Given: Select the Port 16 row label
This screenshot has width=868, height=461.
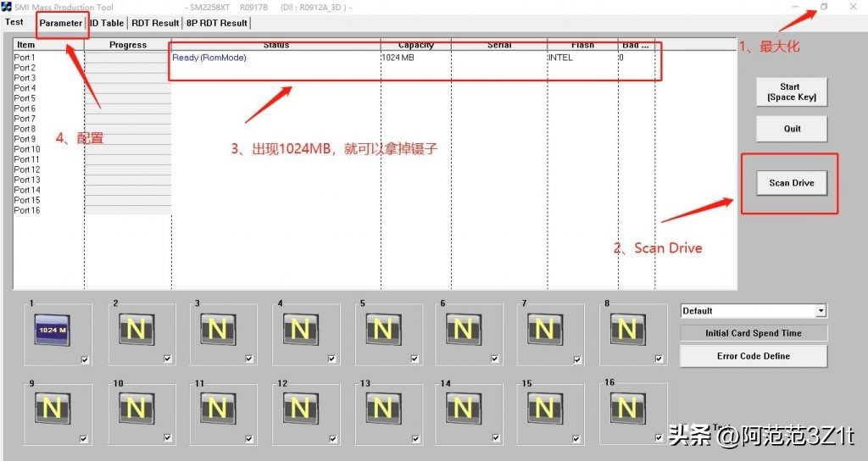Looking at the screenshot, I should [x=26, y=210].
